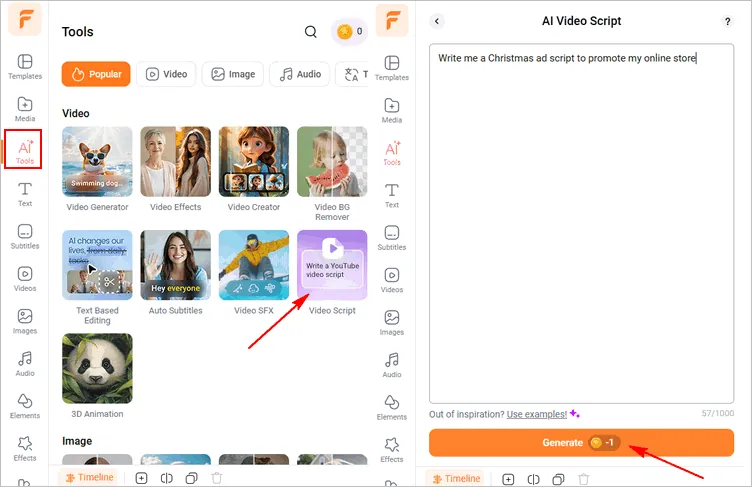Select the partially visible translate tab

[x=352, y=74]
